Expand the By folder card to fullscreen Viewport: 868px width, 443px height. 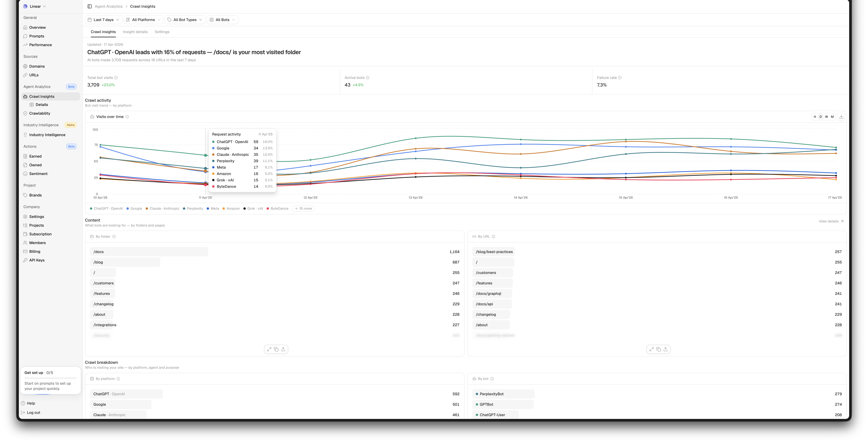coord(269,349)
